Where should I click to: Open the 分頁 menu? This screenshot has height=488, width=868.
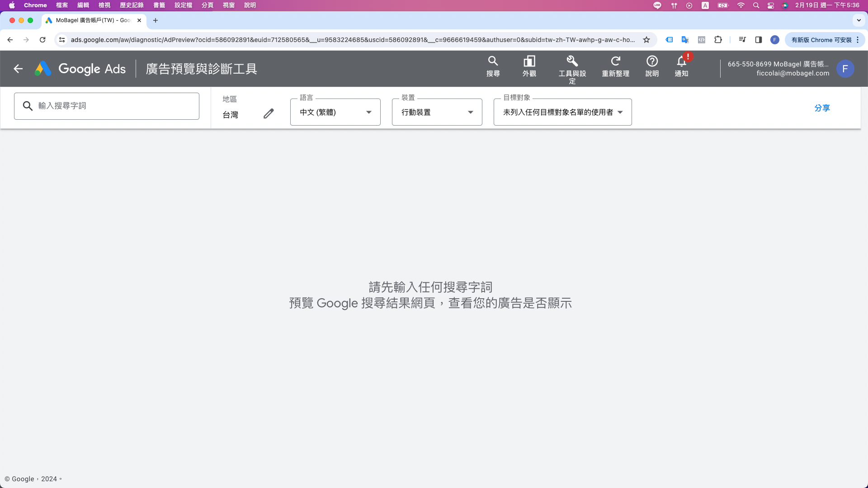point(208,5)
